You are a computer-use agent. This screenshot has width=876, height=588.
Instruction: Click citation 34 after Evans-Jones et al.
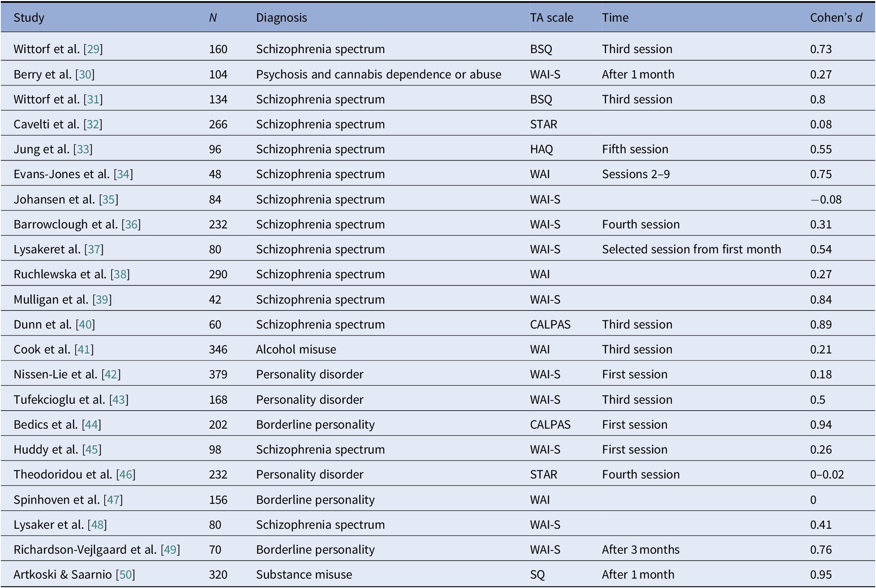123,174
